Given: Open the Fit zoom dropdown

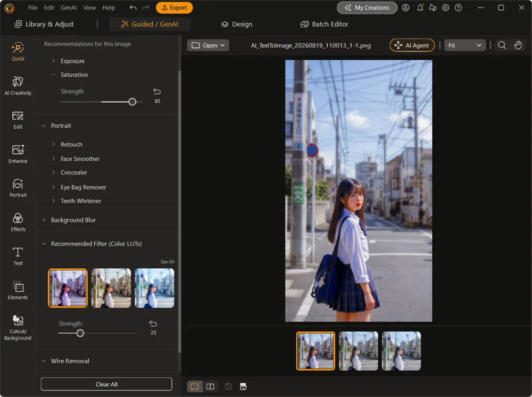Looking at the screenshot, I should coord(464,45).
